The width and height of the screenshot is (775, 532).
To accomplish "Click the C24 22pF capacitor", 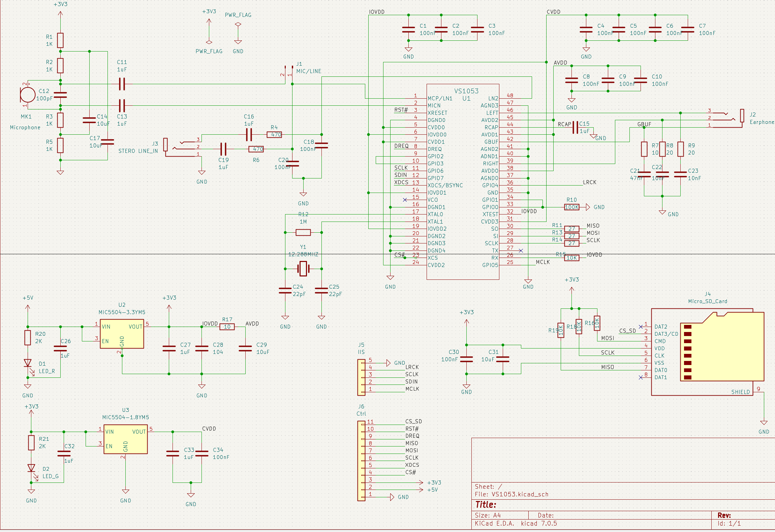I will coord(285,291).
